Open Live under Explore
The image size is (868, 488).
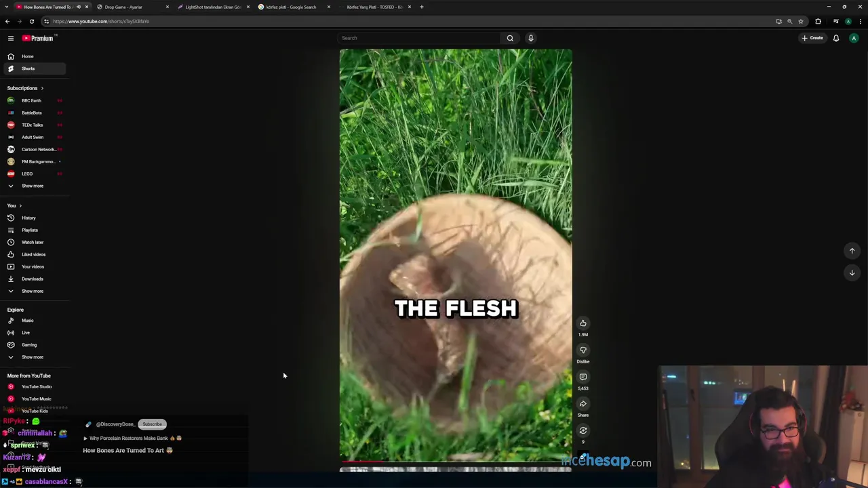coord(33,333)
